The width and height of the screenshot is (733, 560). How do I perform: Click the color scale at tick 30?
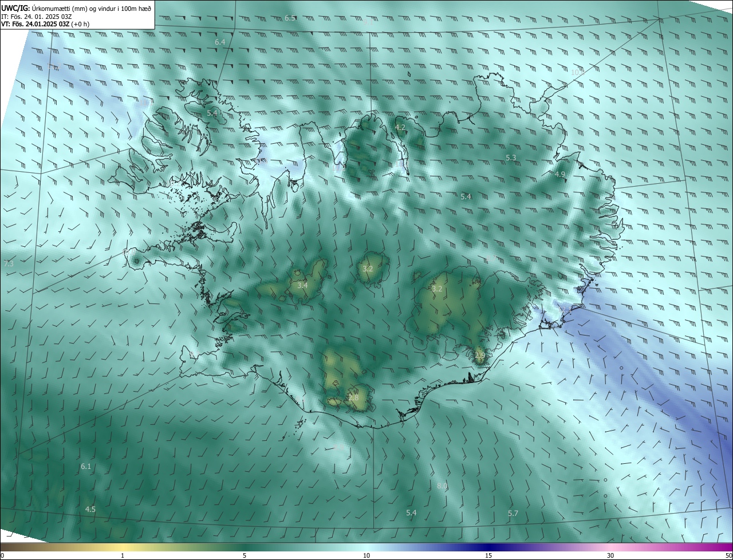point(610,555)
